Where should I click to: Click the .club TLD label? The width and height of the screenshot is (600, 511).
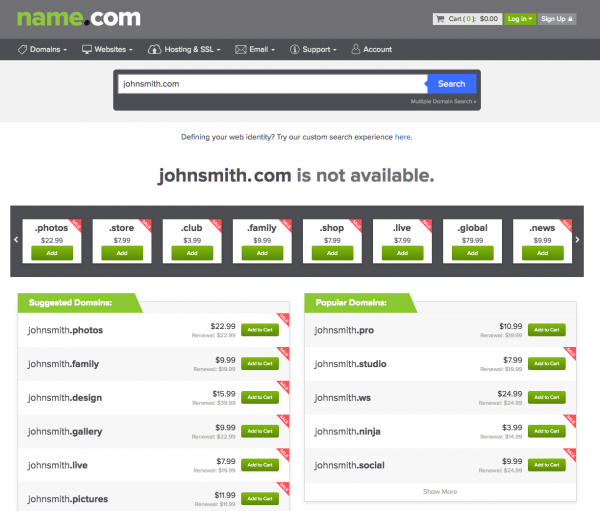192,228
